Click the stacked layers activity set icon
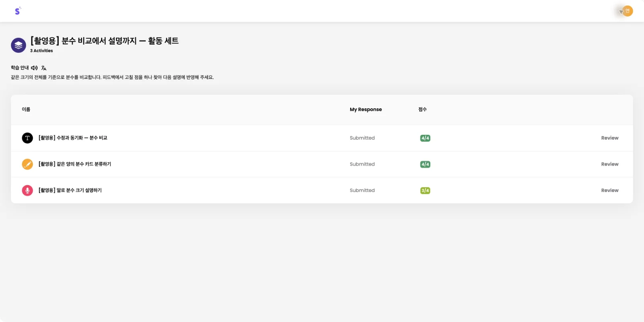Viewport: 644px width, 322px height. (x=19, y=45)
